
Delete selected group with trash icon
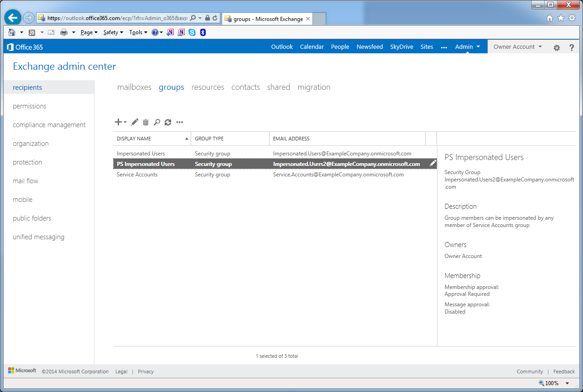click(146, 122)
